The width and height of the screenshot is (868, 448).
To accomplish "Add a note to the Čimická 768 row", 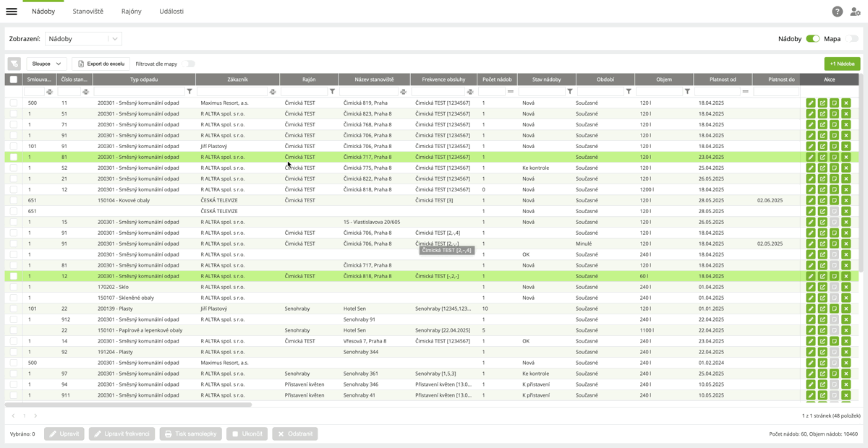I will click(834, 124).
